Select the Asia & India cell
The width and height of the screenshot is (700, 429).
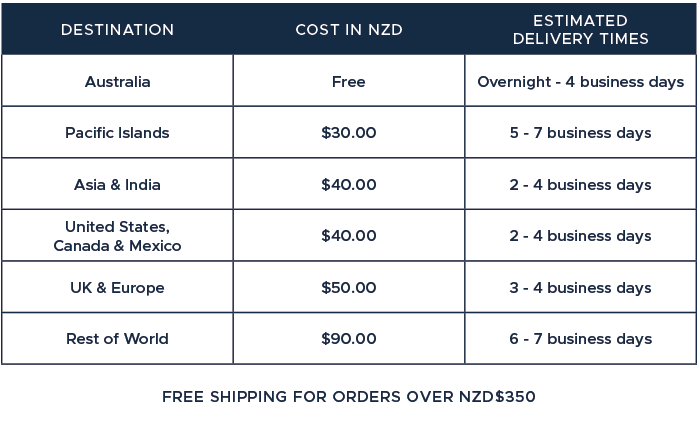coord(117,184)
